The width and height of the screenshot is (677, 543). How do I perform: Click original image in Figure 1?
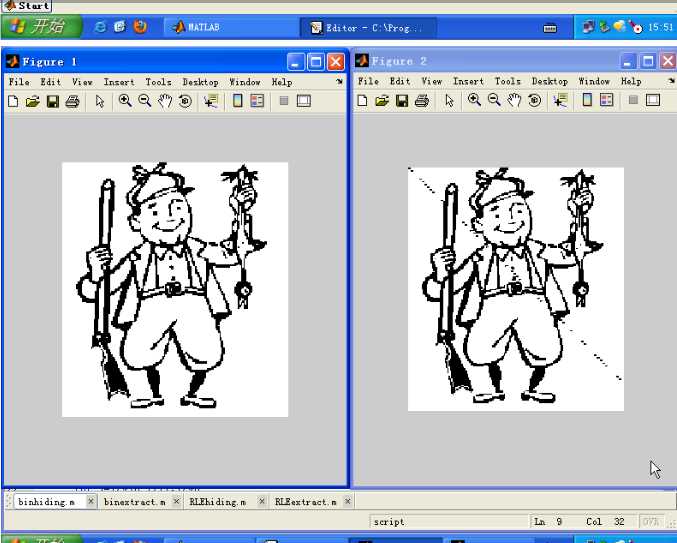[175, 290]
